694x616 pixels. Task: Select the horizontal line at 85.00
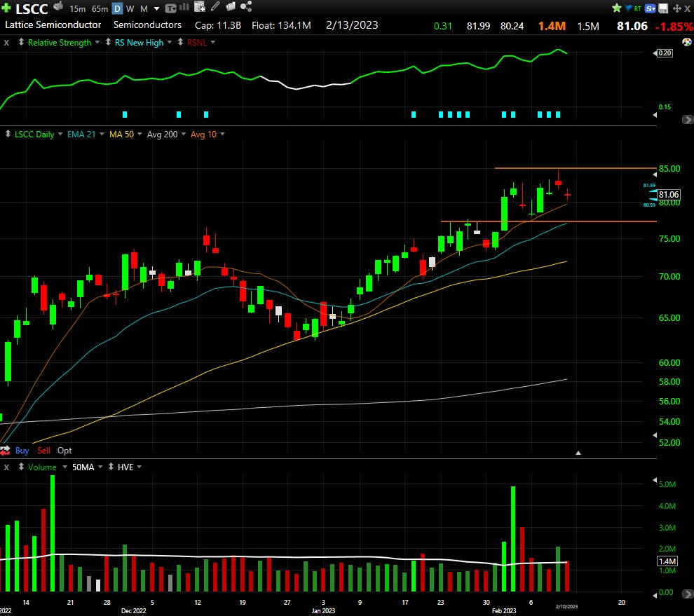tap(575, 168)
